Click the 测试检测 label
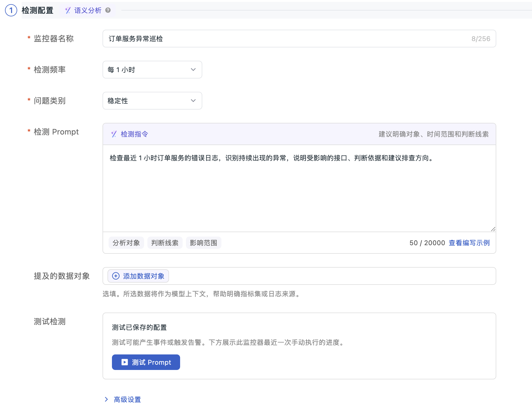Screen dimensions: 532x416 pyautogui.click(x=50, y=321)
